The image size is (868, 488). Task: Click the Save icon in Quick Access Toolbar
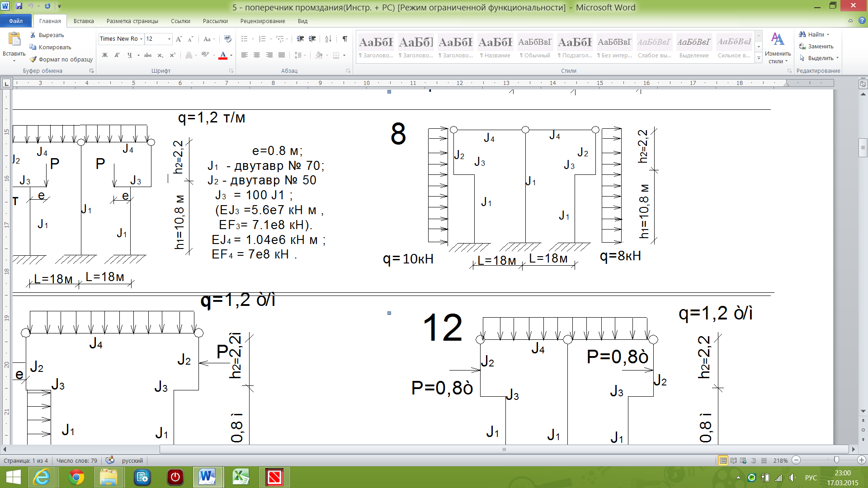point(19,6)
